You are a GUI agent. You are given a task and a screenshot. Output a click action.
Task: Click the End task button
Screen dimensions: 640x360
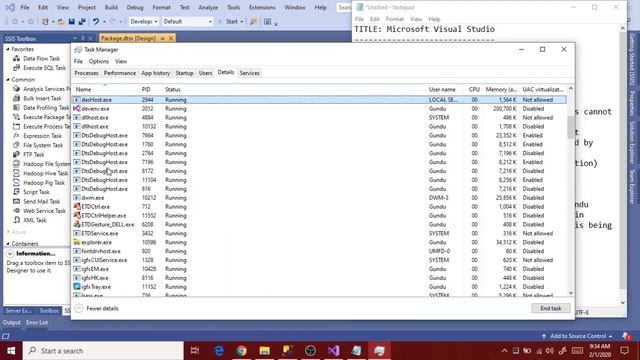(551, 308)
